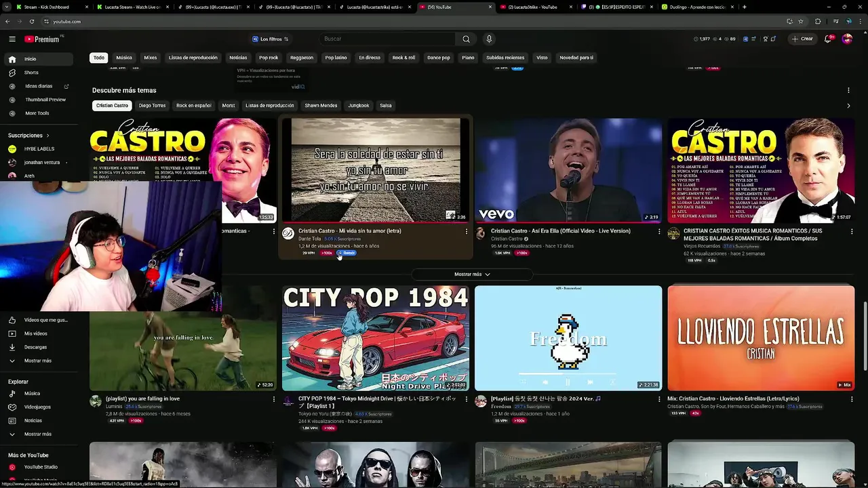Open options for Mix Lloviendo Estrellas
This screenshot has width=868, height=488.
click(x=851, y=399)
